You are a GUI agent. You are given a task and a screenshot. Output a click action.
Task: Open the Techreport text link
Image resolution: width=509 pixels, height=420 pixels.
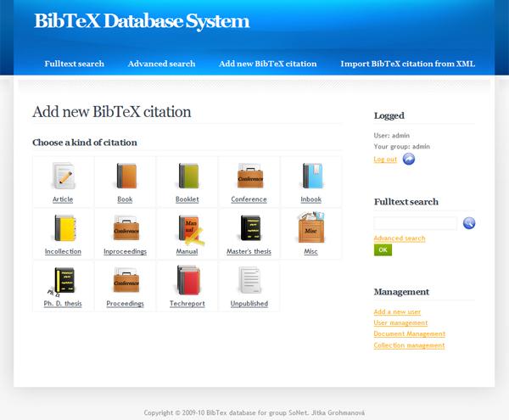187,304
